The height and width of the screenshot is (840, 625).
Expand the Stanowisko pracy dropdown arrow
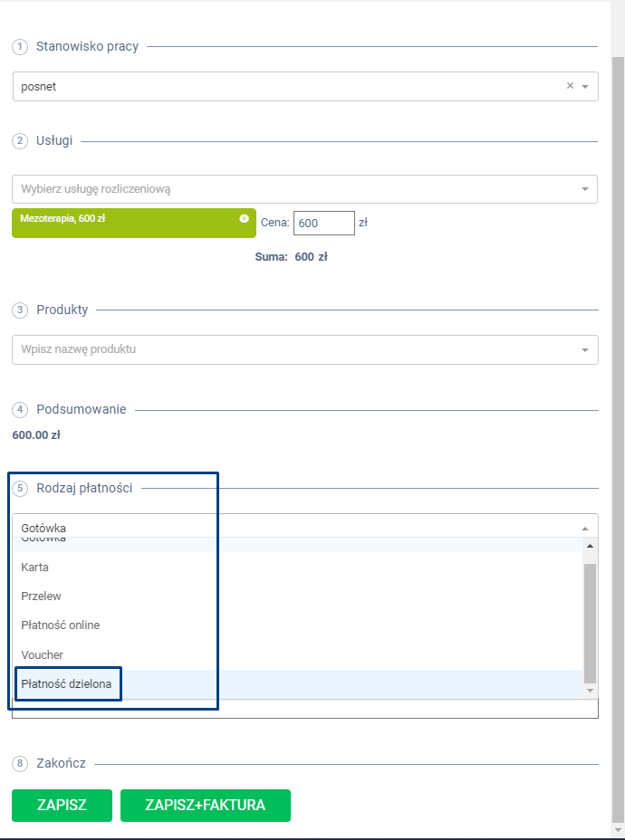585,87
